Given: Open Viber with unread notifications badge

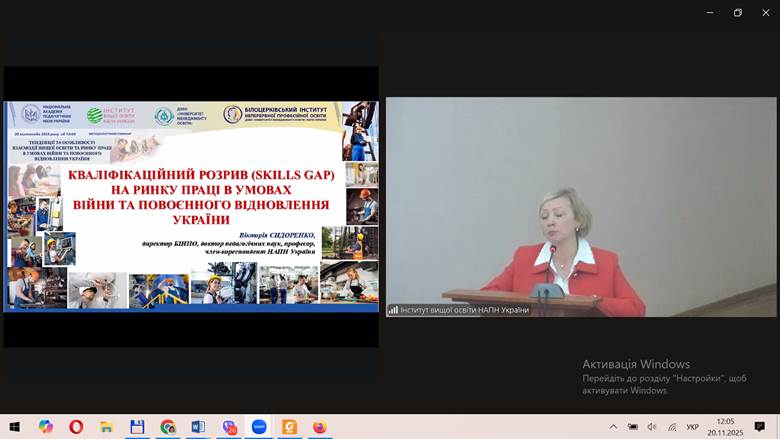Looking at the screenshot, I should click(229, 427).
